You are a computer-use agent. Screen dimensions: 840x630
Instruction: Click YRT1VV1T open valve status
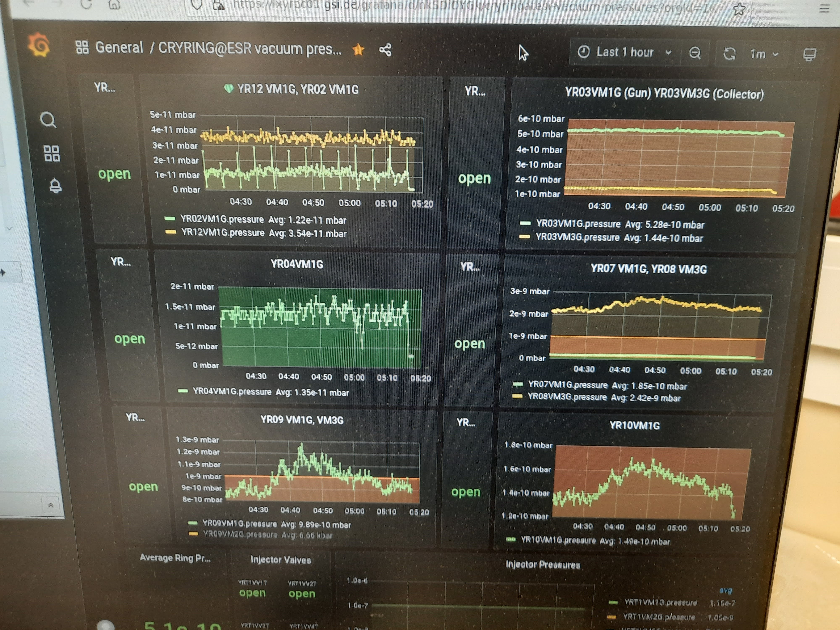pos(252,593)
